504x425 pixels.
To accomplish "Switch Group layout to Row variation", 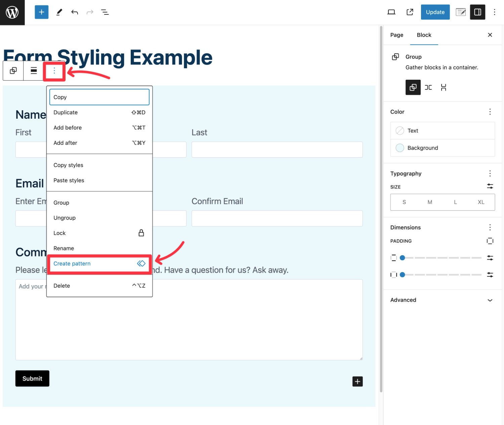I will tap(428, 87).
